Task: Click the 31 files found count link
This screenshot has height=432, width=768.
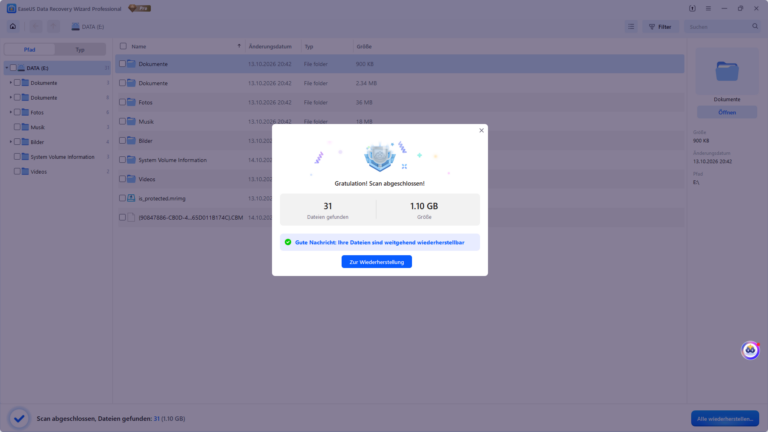Action: click(x=157, y=419)
